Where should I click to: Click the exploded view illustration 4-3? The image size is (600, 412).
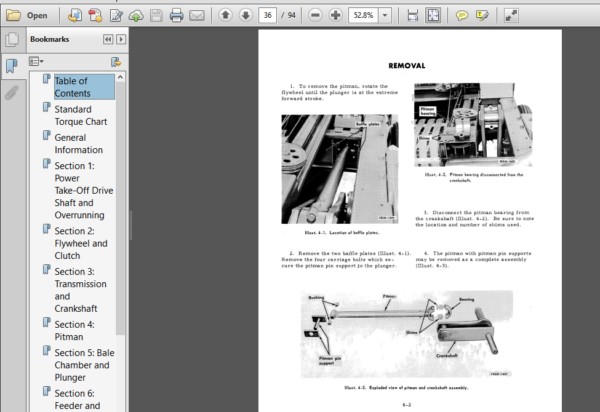click(x=407, y=334)
